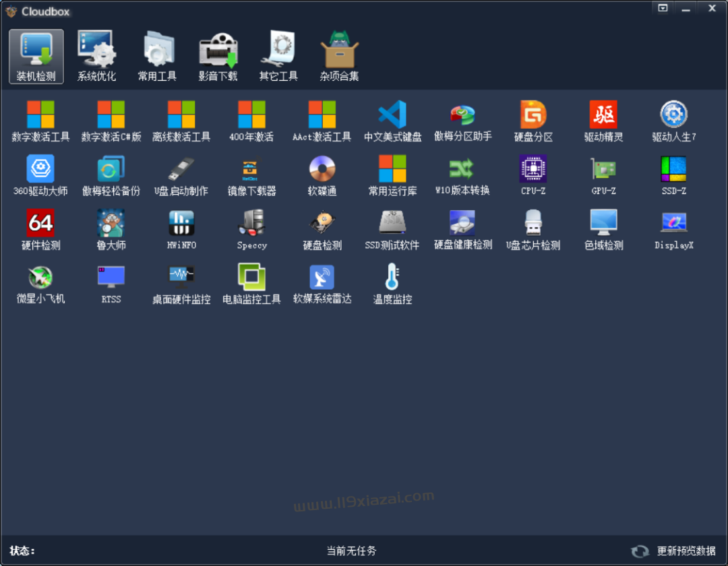Launch AAct激活工具
This screenshot has height=566, width=728.
point(322,121)
